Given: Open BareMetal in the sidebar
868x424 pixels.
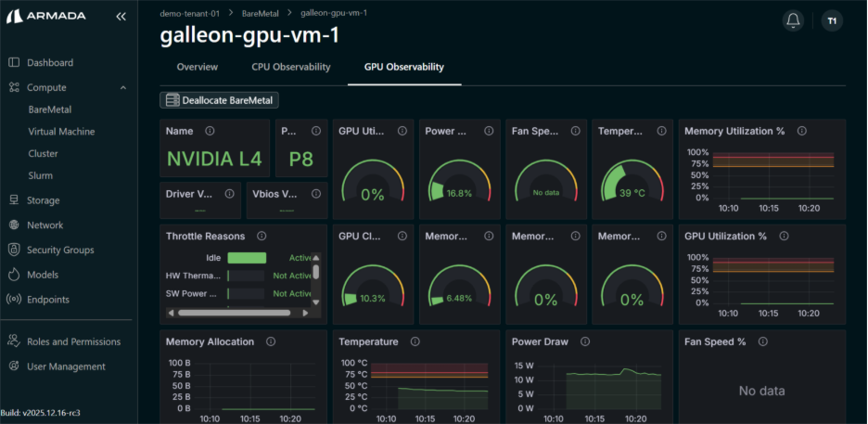Looking at the screenshot, I should pyautogui.click(x=50, y=109).
